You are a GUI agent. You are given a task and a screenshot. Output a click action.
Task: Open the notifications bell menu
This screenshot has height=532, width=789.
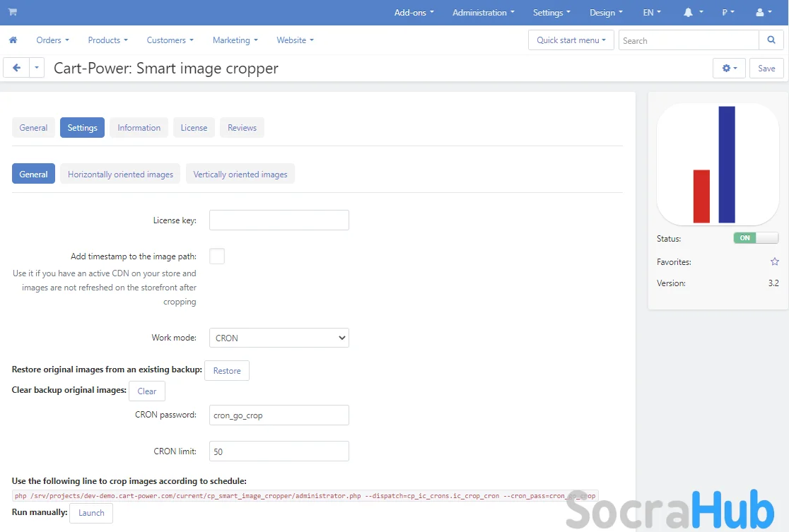pos(693,13)
